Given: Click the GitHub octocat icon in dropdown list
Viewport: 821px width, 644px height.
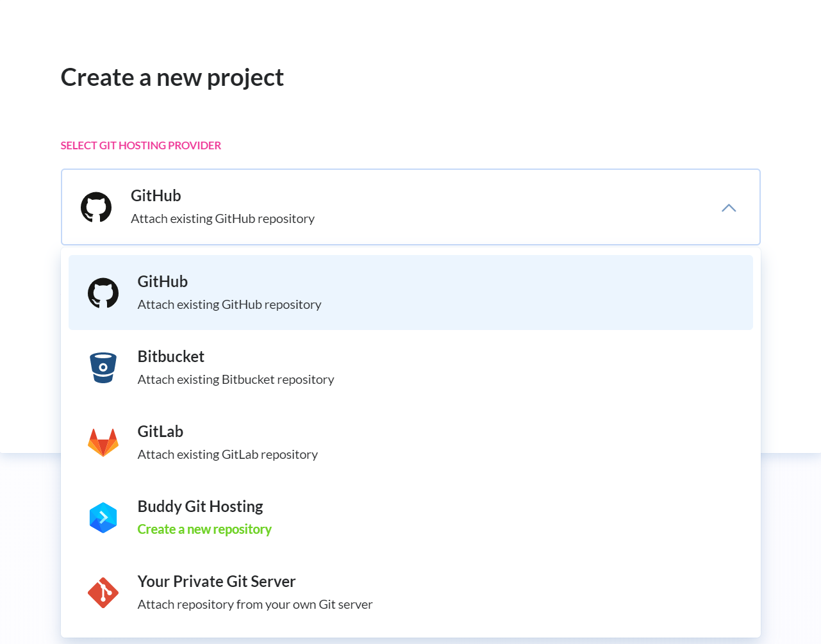Looking at the screenshot, I should (103, 293).
